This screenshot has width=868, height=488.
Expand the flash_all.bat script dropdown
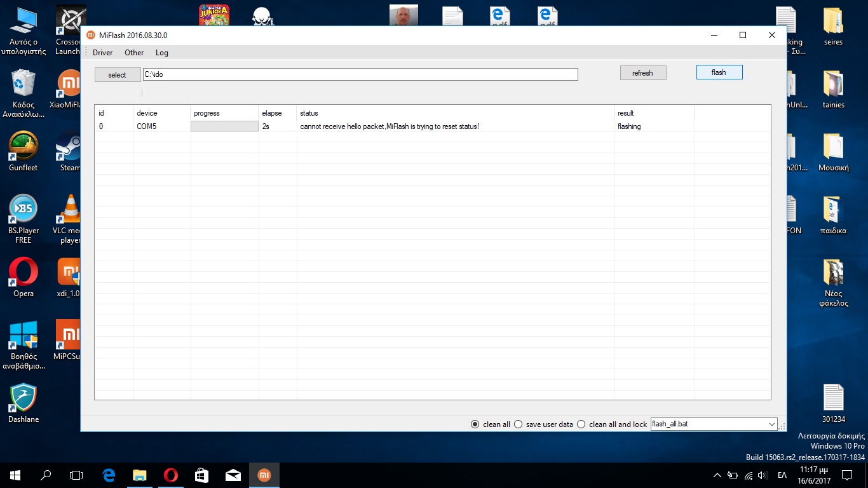pyautogui.click(x=771, y=424)
